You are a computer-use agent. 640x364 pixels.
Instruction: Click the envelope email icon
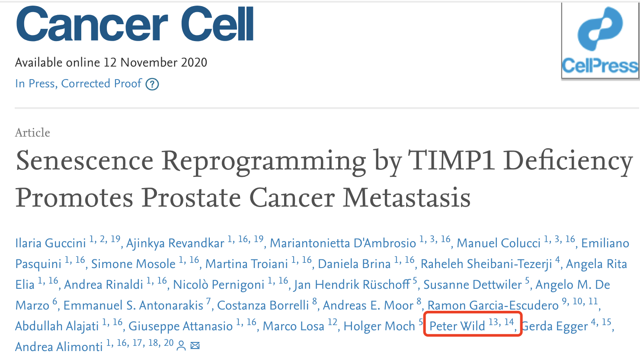[x=195, y=345]
